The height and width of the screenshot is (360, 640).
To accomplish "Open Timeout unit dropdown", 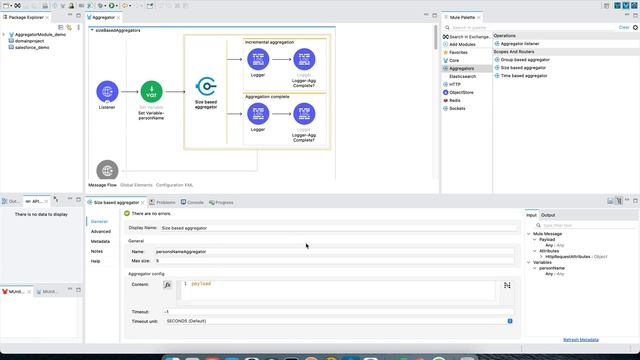I will (x=510, y=321).
